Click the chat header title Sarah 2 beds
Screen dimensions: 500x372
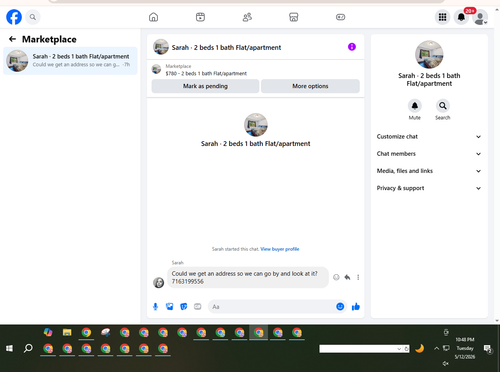[226, 47]
